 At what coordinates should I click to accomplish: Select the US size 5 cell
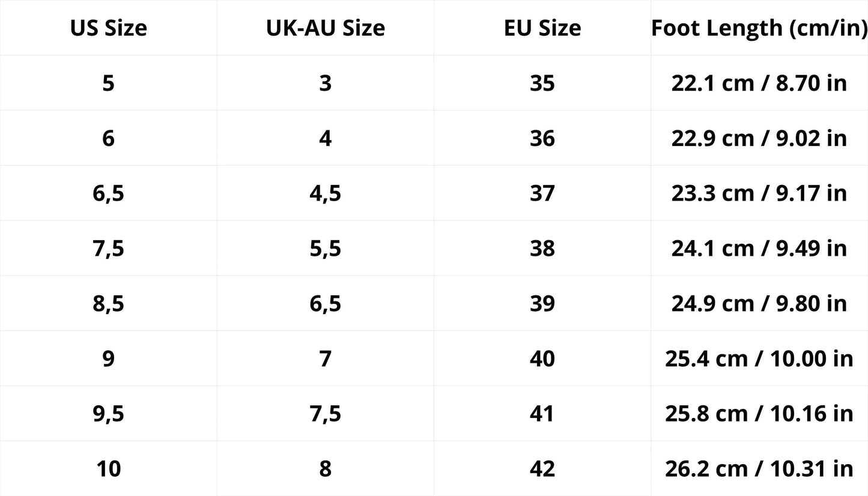[108, 83]
